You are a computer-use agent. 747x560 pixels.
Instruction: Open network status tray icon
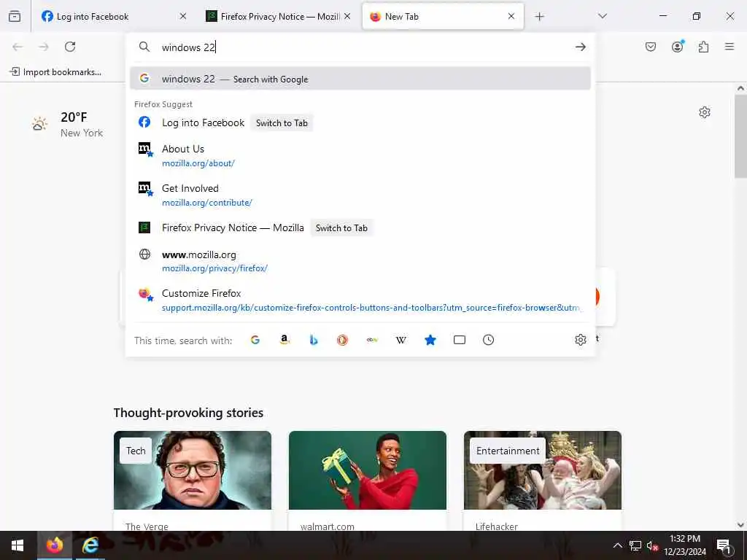[x=635, y=545]
